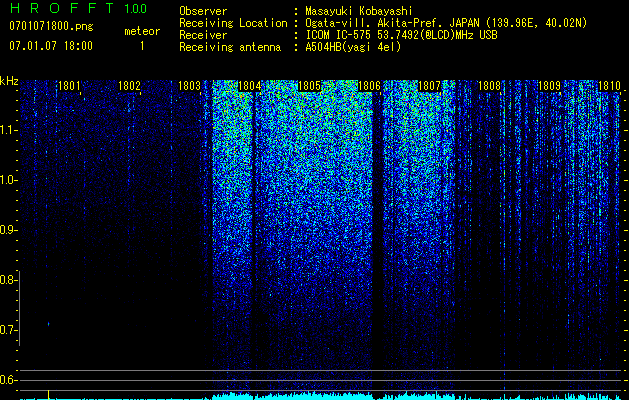Click the 1804 time marker
Viewport: 629px width, 400px height.
[x=250, y=85]
